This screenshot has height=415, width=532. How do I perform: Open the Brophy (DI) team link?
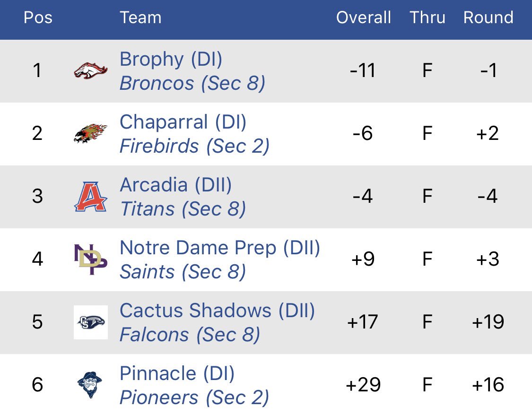(171, 60)
